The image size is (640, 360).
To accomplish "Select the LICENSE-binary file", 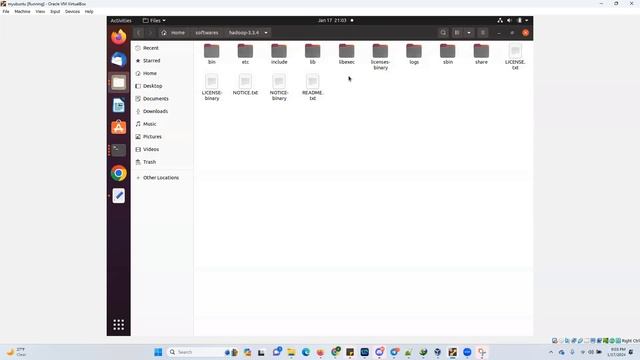I will [212, 87].
